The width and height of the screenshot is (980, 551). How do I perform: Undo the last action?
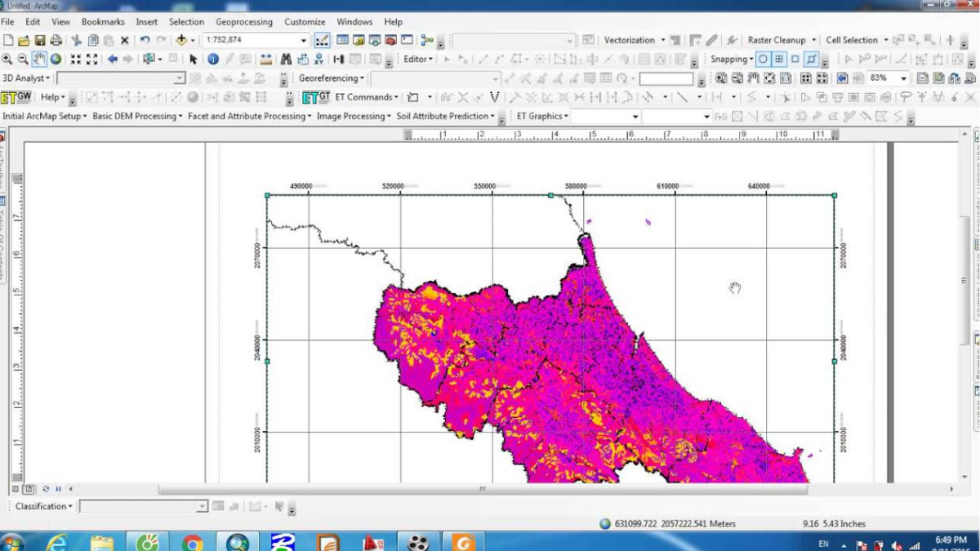pyautogui.click(x=145, y=40)
